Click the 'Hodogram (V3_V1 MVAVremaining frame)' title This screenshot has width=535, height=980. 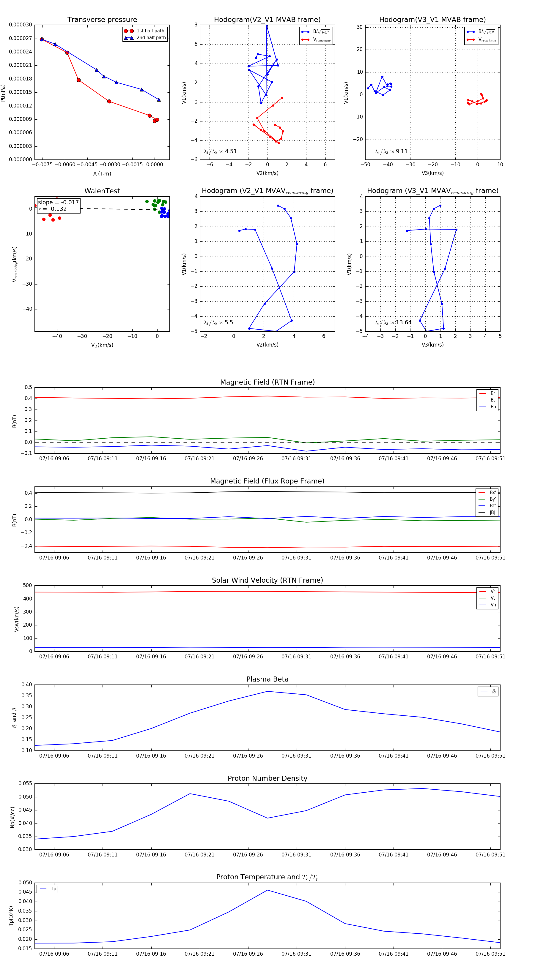point(432,191)
